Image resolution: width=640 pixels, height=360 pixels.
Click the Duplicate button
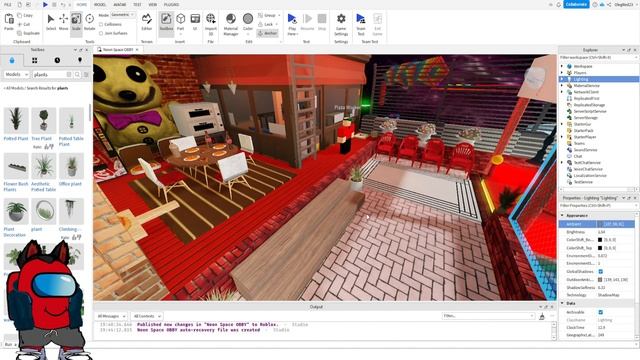29,33
